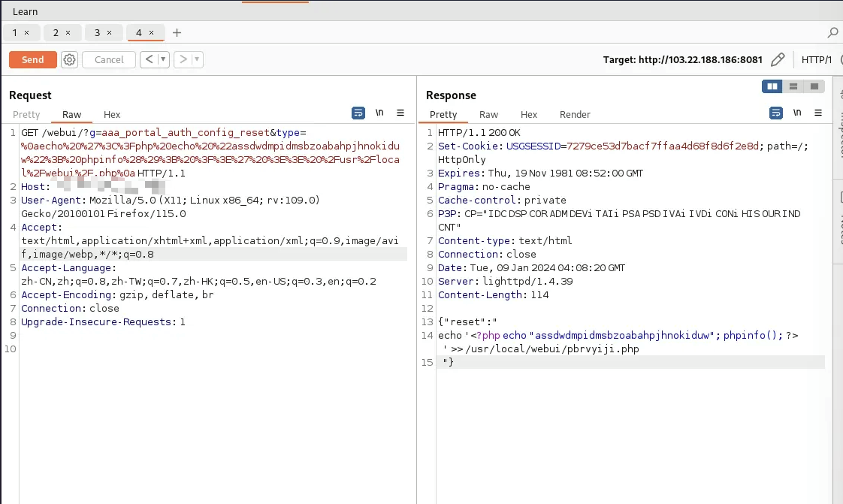Edit target with the pencil icon
843x504 pixels.
tap(778, 59)
